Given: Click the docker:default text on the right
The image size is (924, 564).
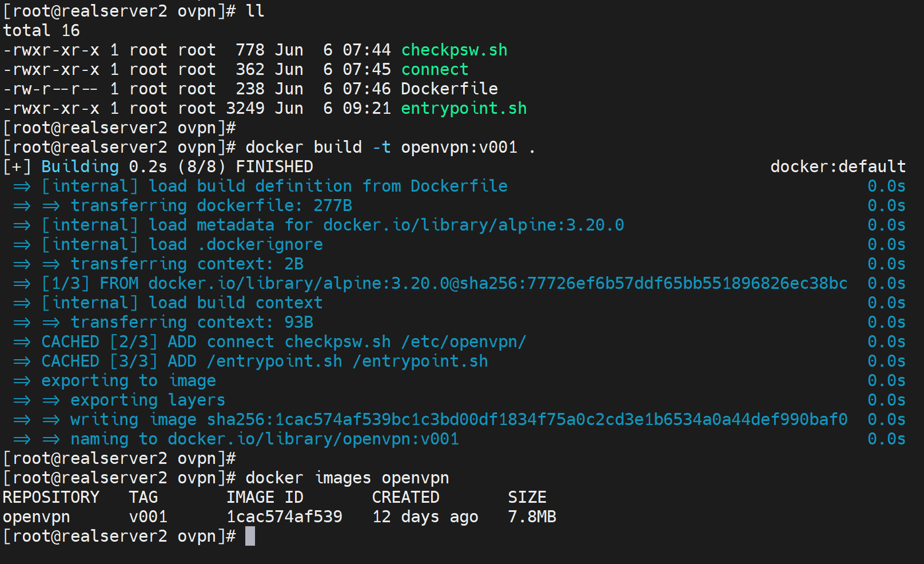Looking at the screenshot, I should (838, 167).
